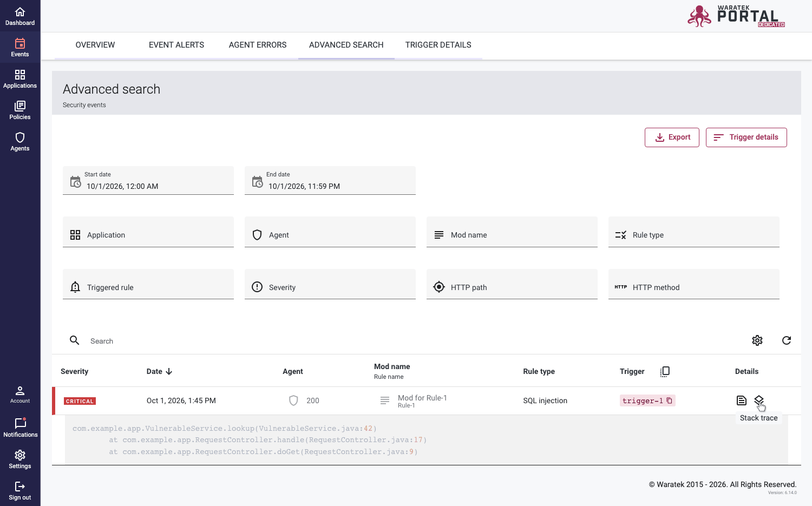Copy the trigger-1 value
Viewport: 812px width, 506px height.
click(670, 400)
